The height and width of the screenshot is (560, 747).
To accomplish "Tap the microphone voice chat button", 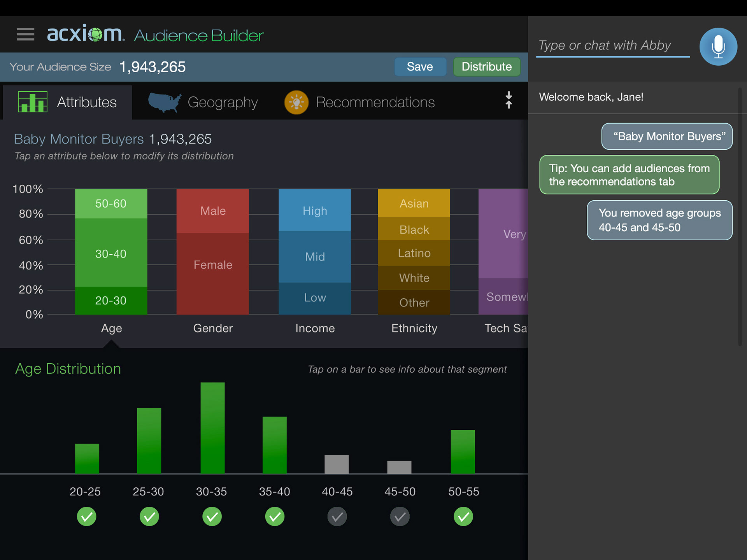I will pos(718,47).
